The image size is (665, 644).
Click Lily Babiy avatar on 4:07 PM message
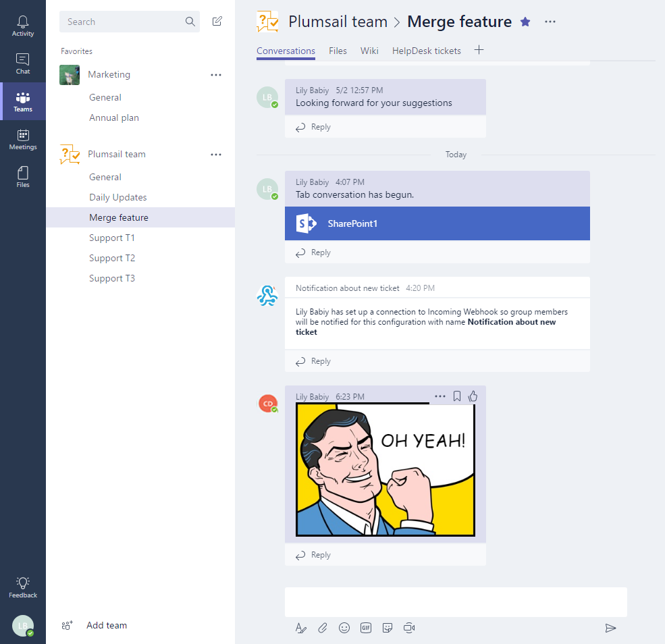[267, 189]
